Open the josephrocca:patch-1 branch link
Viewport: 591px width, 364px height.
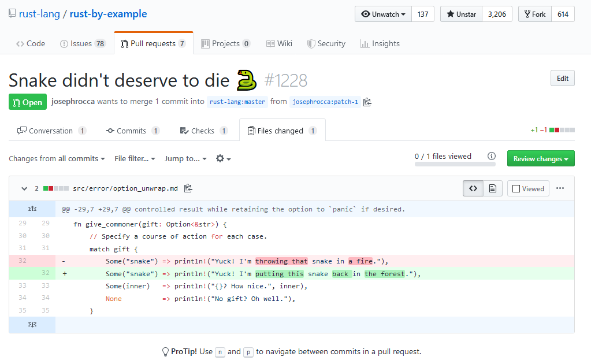point(325,102)
